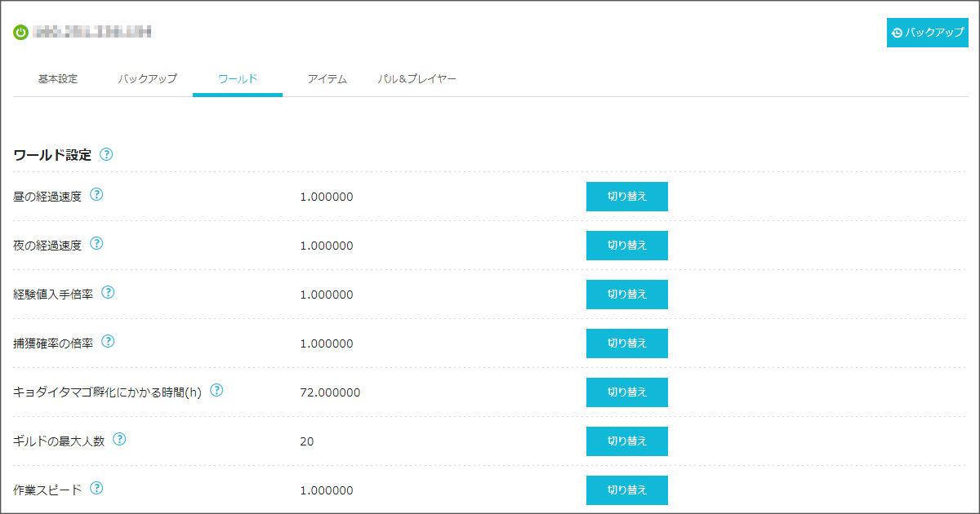Click 切り替え for キョダイタマゴ孵化 time
Viewport: 980px width, 514px height.
(x=627, y=392)
